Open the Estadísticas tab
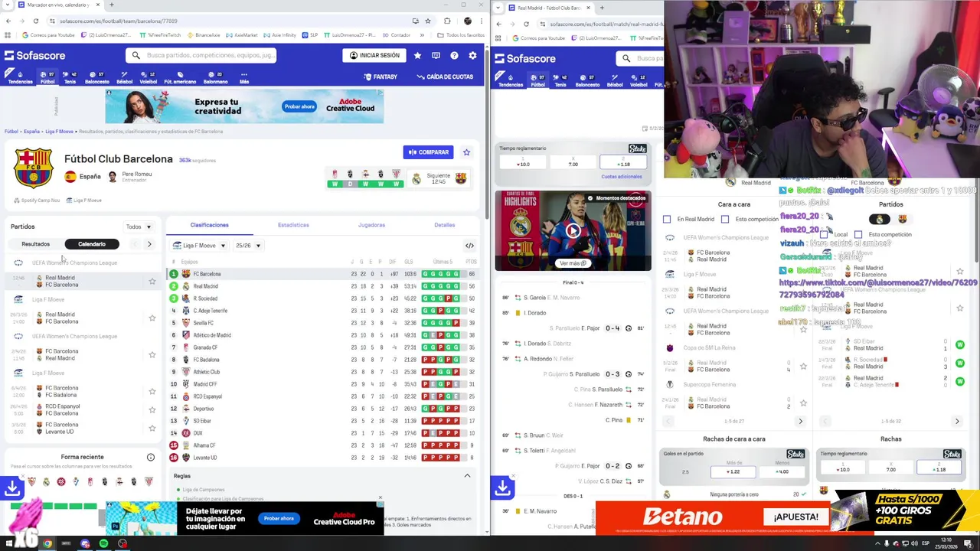 pos(293,225)
